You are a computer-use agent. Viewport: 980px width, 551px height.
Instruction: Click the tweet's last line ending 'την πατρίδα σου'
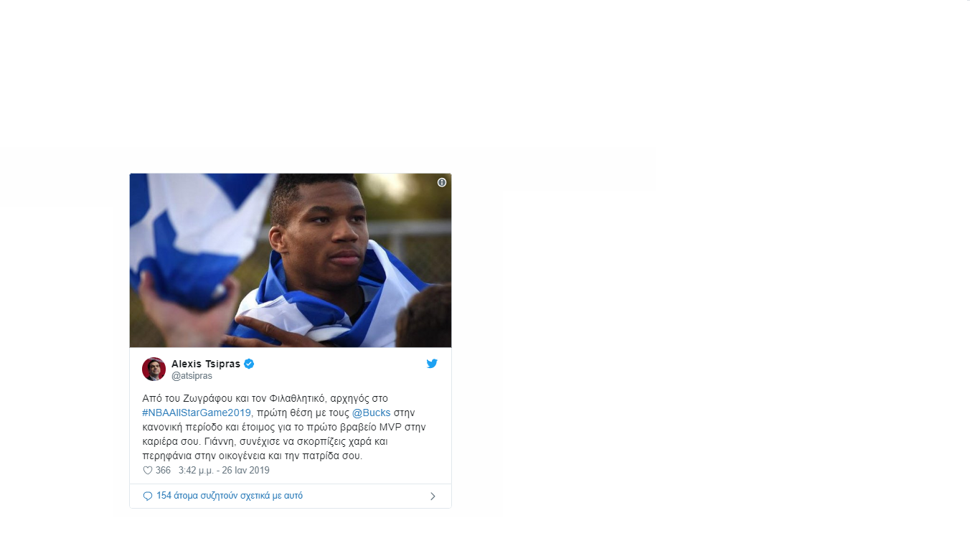point(253,456)
